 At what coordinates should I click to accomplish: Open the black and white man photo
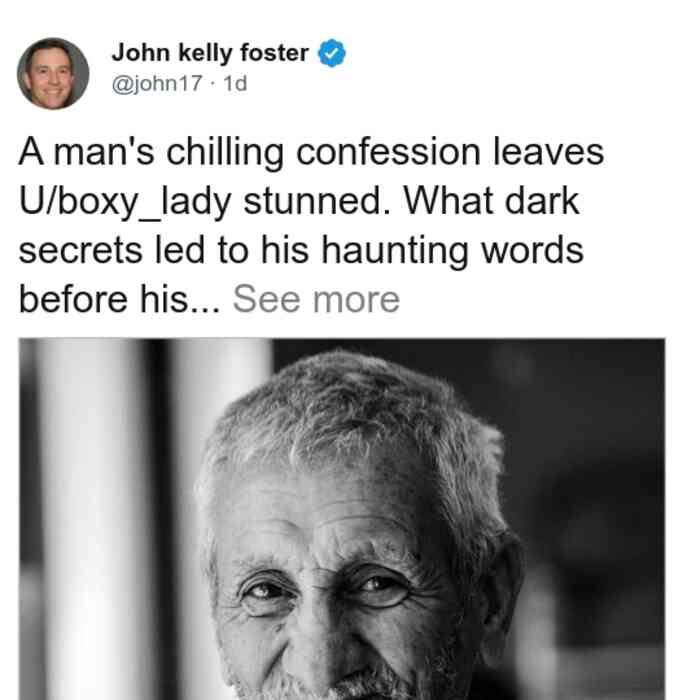[x=342, y=519]
